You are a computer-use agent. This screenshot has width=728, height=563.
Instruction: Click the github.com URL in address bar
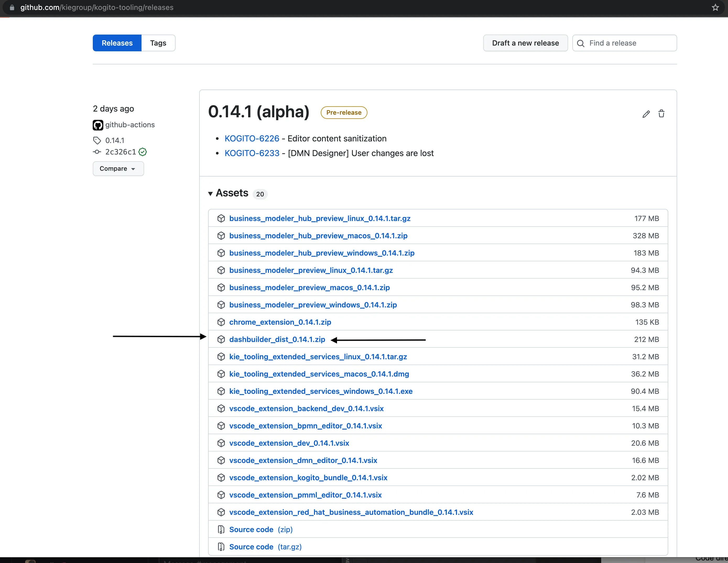(97, 7)
